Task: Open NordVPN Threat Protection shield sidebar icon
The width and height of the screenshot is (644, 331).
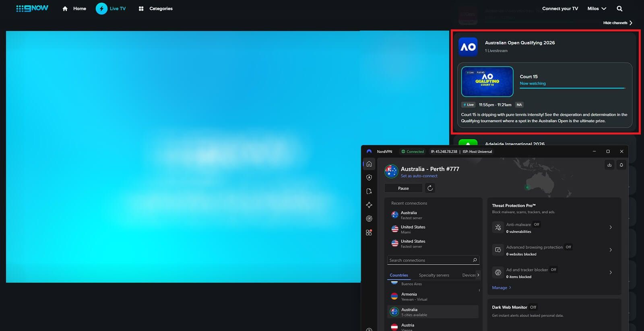Action: [x=369, y=178]
